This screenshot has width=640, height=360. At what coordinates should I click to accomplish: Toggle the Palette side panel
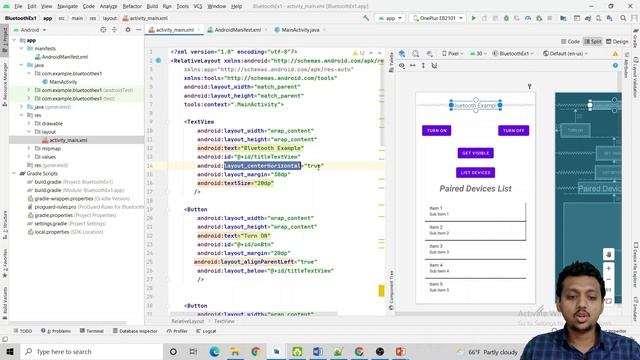pyautogui.click(x=391, y=62)
